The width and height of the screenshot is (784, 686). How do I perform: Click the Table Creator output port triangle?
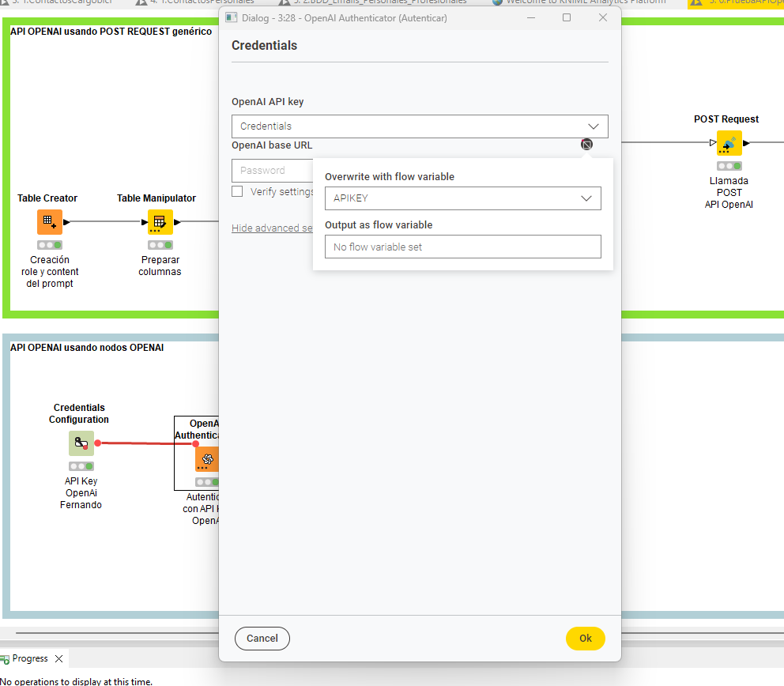[66, 222]
